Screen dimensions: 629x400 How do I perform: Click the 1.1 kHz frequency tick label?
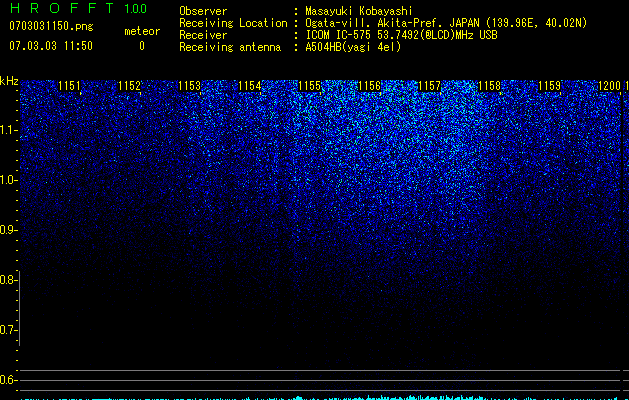(7, 130)
